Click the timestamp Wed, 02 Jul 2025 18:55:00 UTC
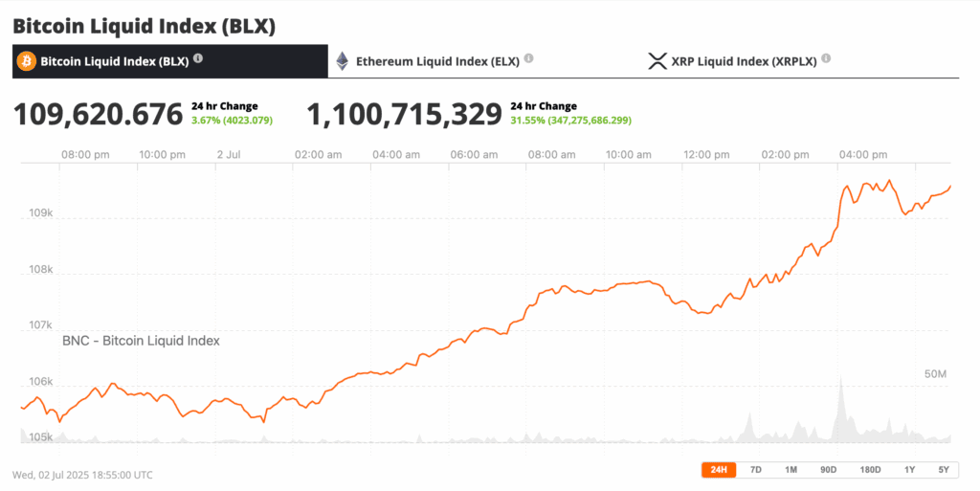The width and height of the screenshot is (980, 491). [x=82, y=475]
